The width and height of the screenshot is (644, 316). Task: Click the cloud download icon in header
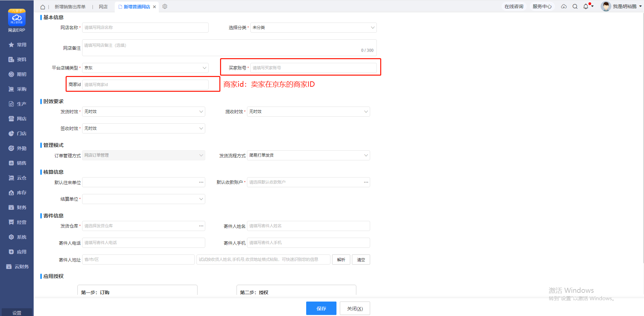click(564, 6)
